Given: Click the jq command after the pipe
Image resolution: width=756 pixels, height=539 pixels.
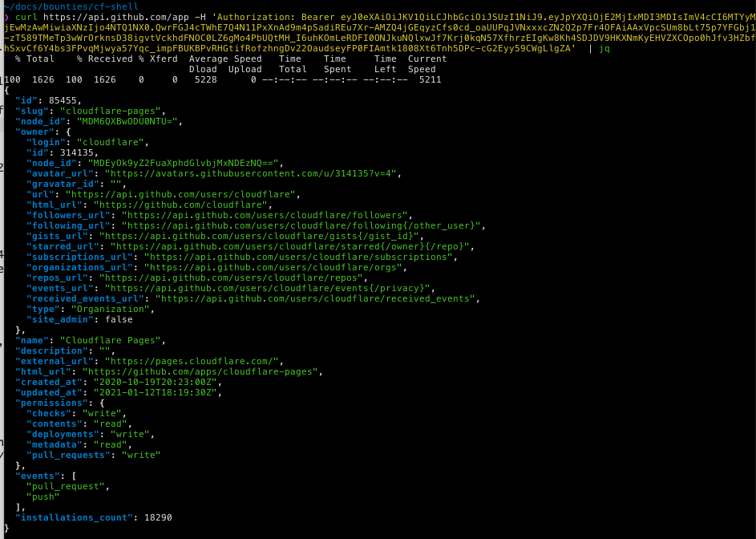Looking at the screenshot, I should coord(604,48).
